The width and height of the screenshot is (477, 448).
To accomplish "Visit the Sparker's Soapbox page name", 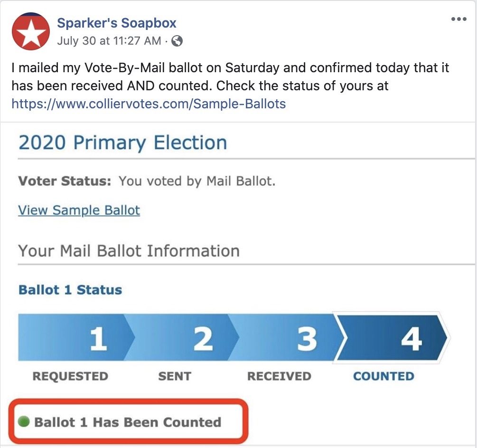I will pos(116,23).
